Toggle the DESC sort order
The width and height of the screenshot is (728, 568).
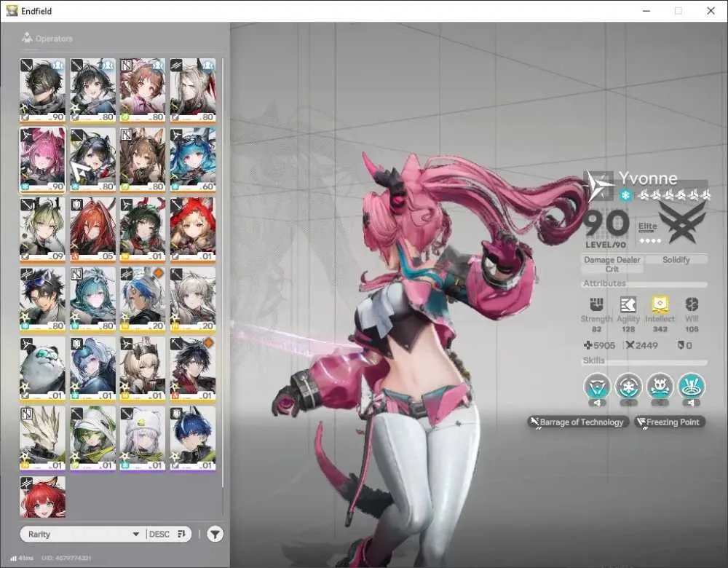[167, 534]
